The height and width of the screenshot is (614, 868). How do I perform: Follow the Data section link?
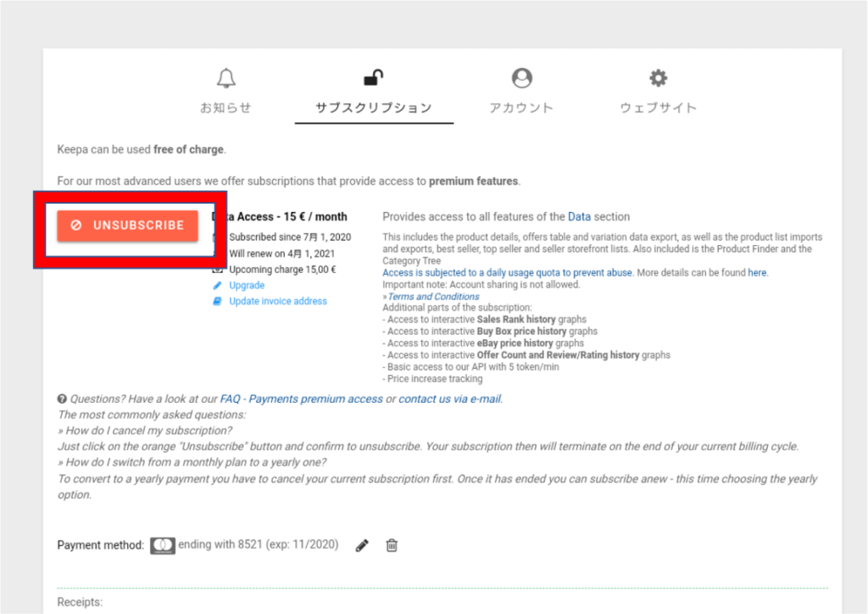(x=579, y=216)
